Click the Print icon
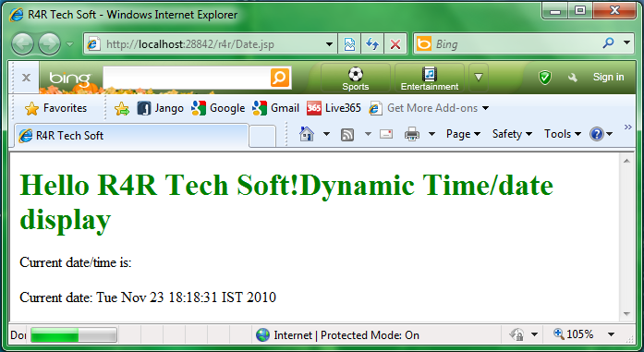The width and height of the screenshot is (644, 352). 412,134
